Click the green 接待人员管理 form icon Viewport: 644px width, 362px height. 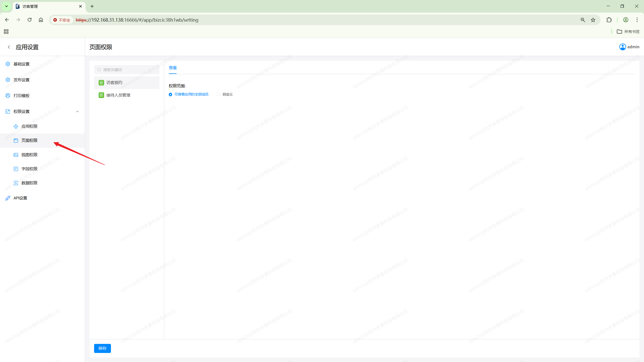point(101,95)
